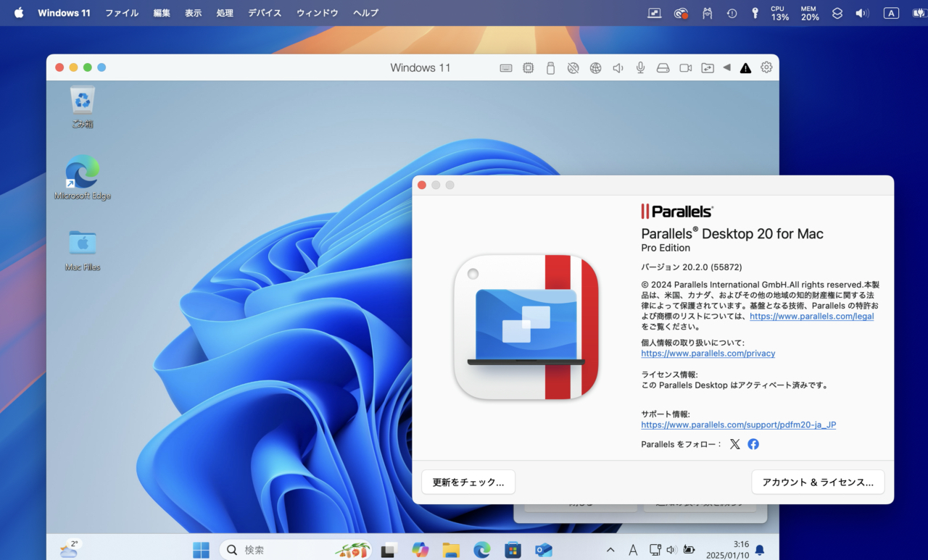Image resolution: width=928 pixels, height=560 pixels.
Task: Open VM configuration gear icon
Action: click(x=766, y=67)
